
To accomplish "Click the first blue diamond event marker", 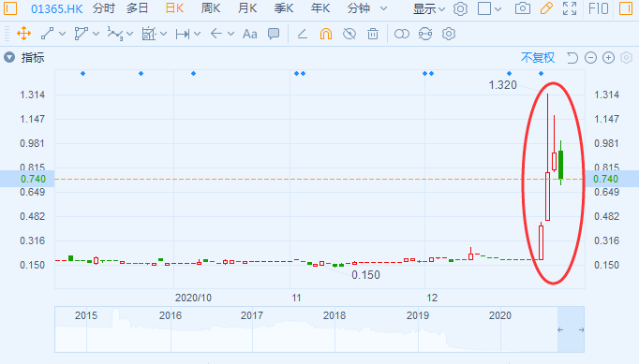I will click(x=83, y=73).
